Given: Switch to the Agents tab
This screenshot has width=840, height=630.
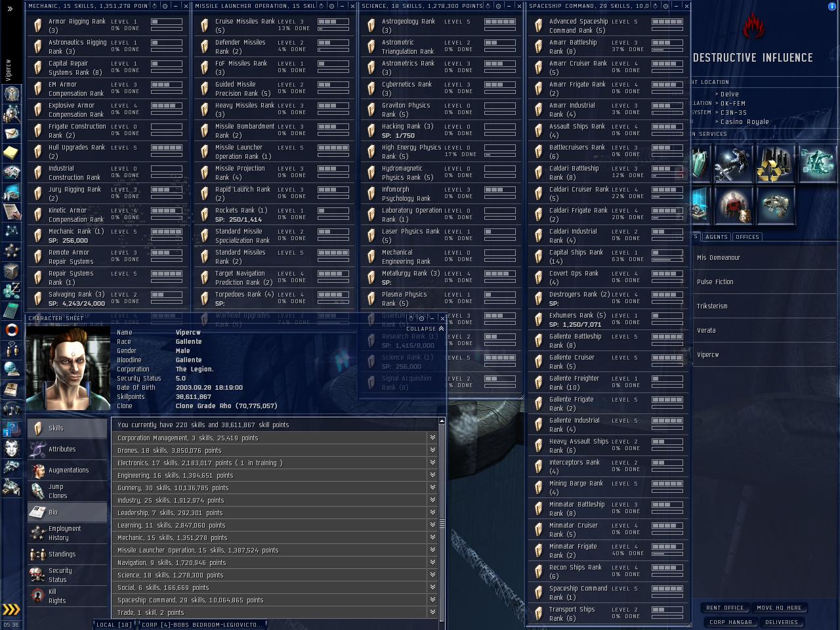Looking at the screenshot, I should [716, 237].
